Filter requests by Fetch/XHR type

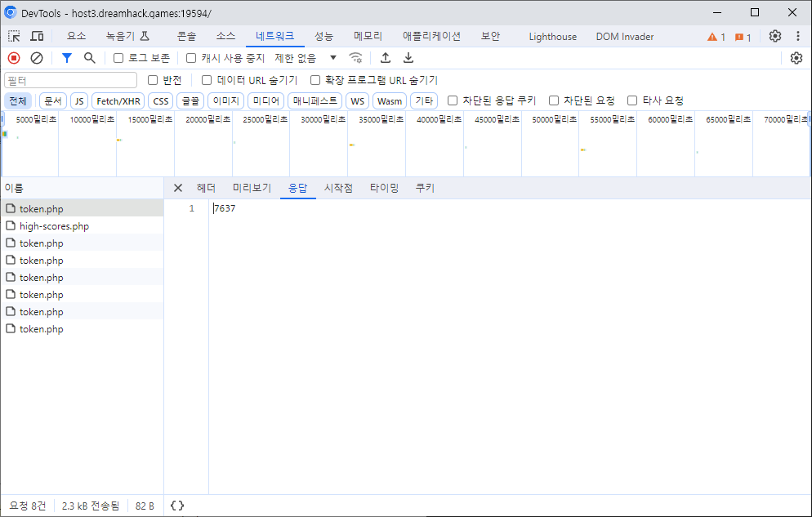(118, 101)
